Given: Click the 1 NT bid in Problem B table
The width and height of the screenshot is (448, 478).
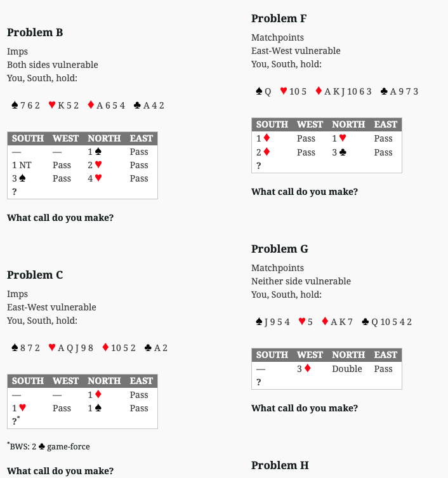Looking at the screenshot, I should [22, 165].
